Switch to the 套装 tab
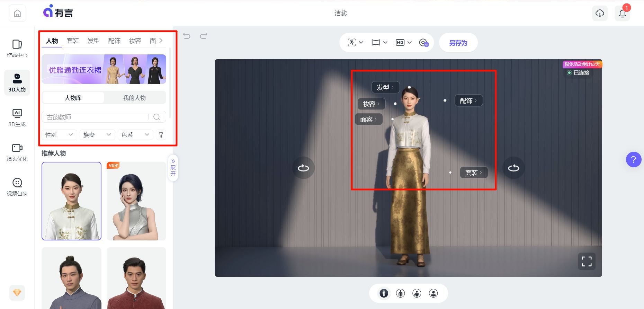The image size is (644, 309). pyautogui.click(x=73, y=41)
